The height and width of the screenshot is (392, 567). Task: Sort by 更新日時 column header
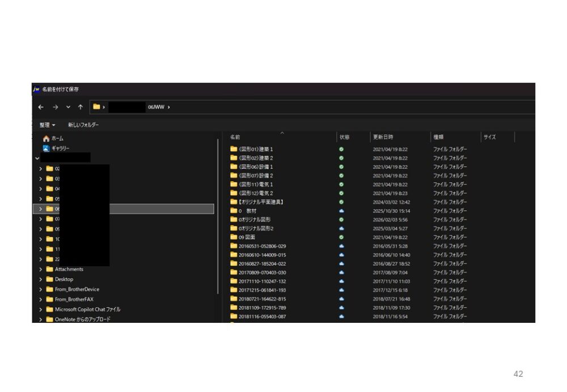[x=383, y=137]
